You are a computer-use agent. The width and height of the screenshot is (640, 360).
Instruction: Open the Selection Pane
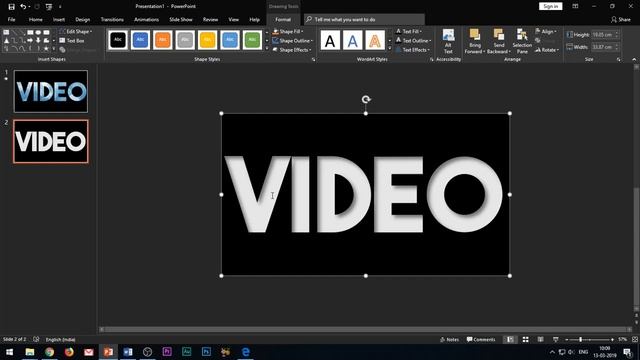[522, 41]
